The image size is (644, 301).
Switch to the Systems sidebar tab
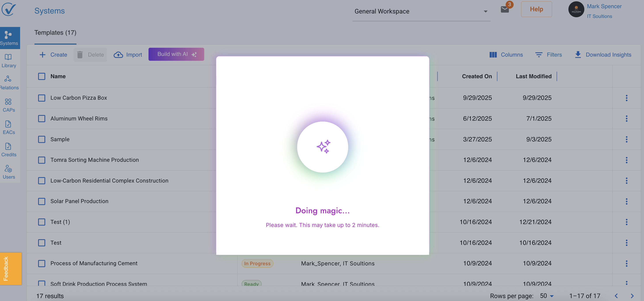pyautogui.click(x=10, y=38)
